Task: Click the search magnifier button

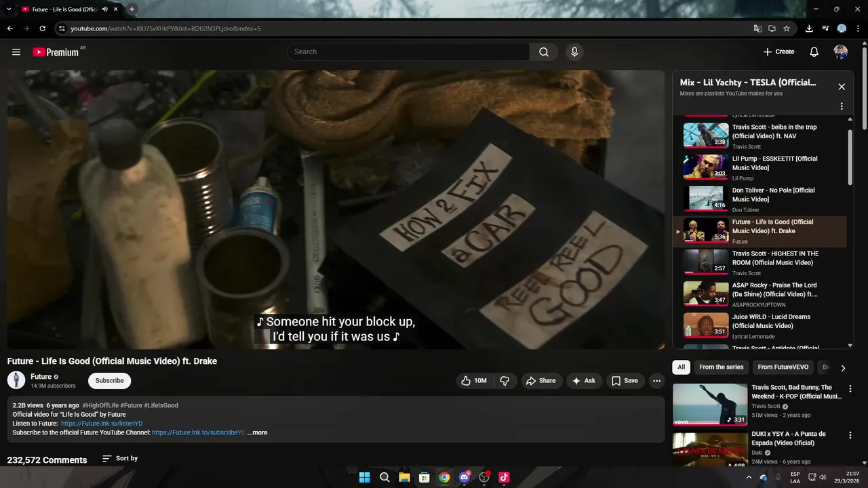Action: (x=544, y=52)
